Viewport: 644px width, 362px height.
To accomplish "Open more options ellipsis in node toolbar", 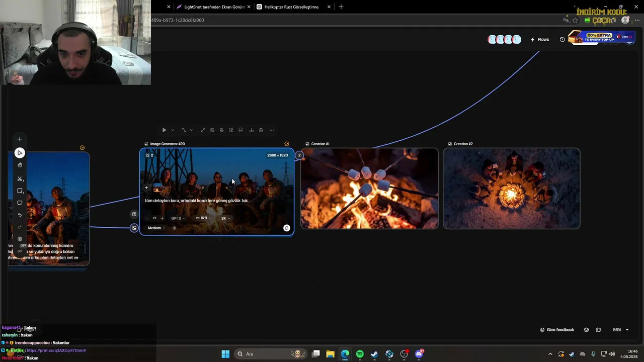I will pyautogui.click(x=272, y=130).
